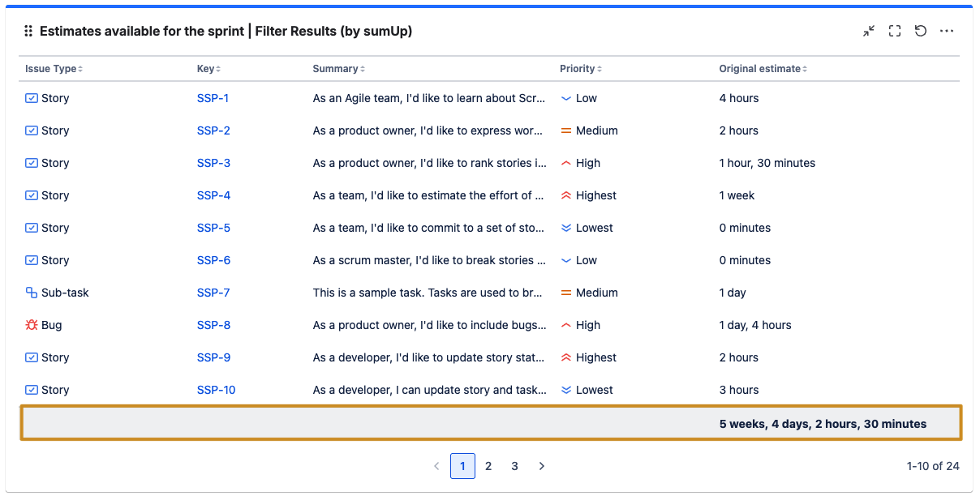Click the Bug icon for SSP-8

click(32, 325)
